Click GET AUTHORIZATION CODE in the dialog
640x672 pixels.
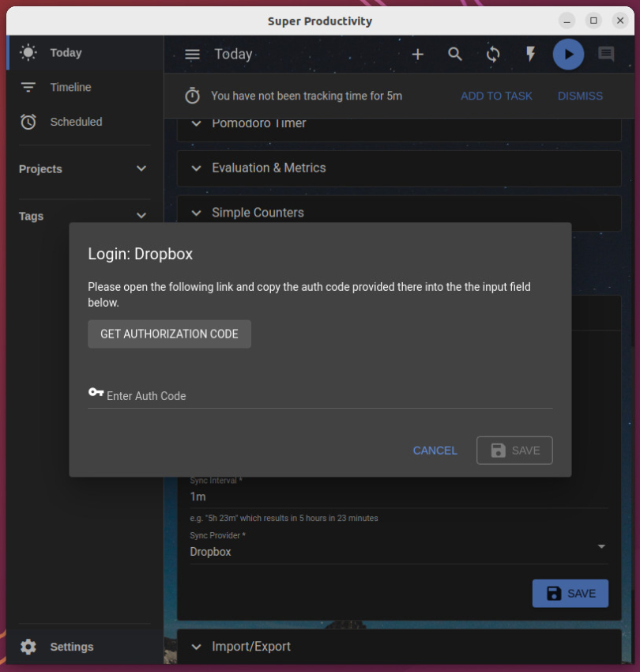coord(169,334)
